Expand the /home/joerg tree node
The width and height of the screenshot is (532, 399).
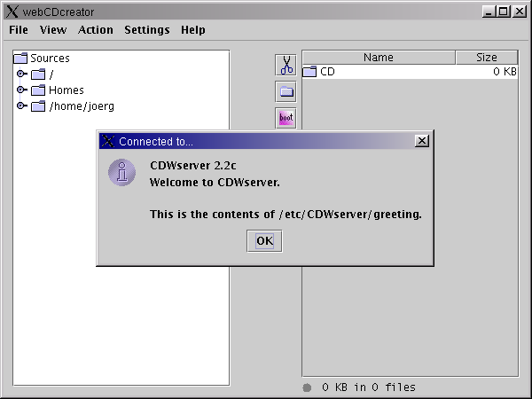coord(21,106)
